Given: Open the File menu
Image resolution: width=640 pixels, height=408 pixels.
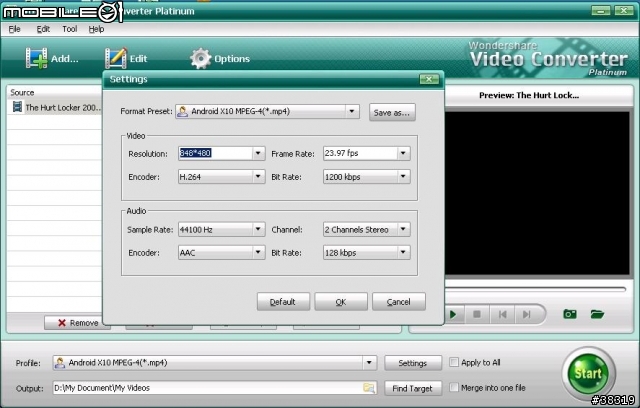Looking at the screenshot, I should pyautogui.click(x=14, y=29).
